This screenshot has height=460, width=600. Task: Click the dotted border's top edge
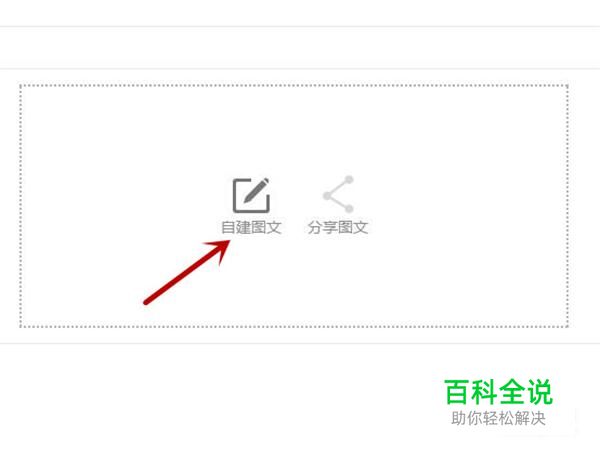point(294,86)
